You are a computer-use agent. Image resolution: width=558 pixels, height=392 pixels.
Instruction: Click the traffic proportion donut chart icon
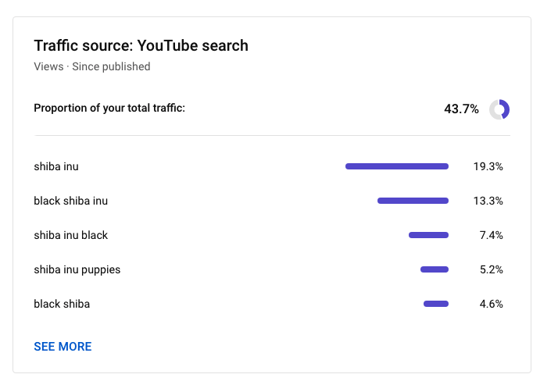499,109
